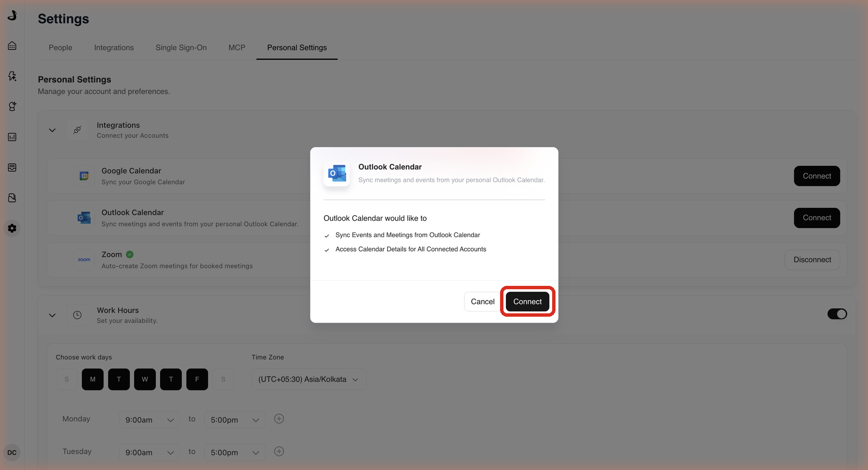Toggle Saturday work day button
Image resolution: width=868 pixels, height=470 pixels.
[x=223, y=379]
